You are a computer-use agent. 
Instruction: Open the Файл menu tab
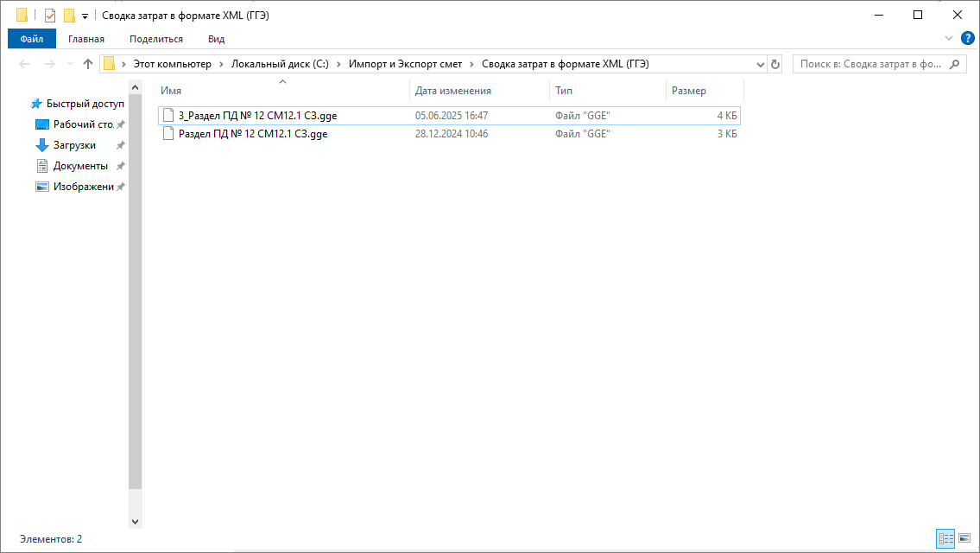(x=32, y=39)
